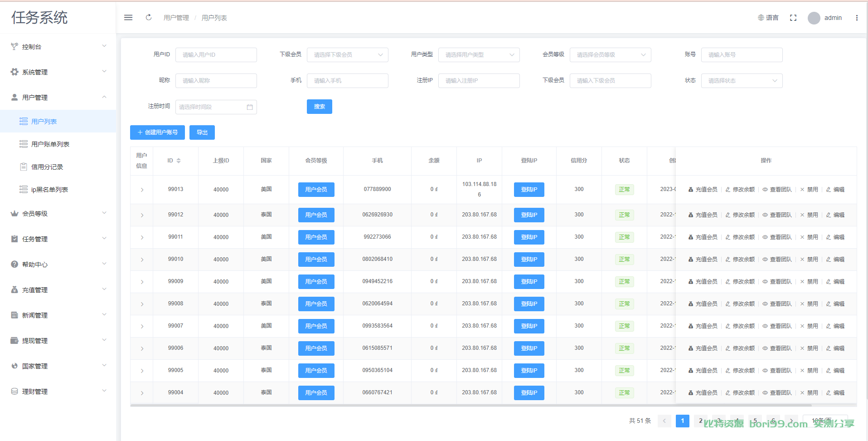Click the 任务系统 logo title
The height and width of the screenshot is (441, 868).
click(x=39, y=17)
